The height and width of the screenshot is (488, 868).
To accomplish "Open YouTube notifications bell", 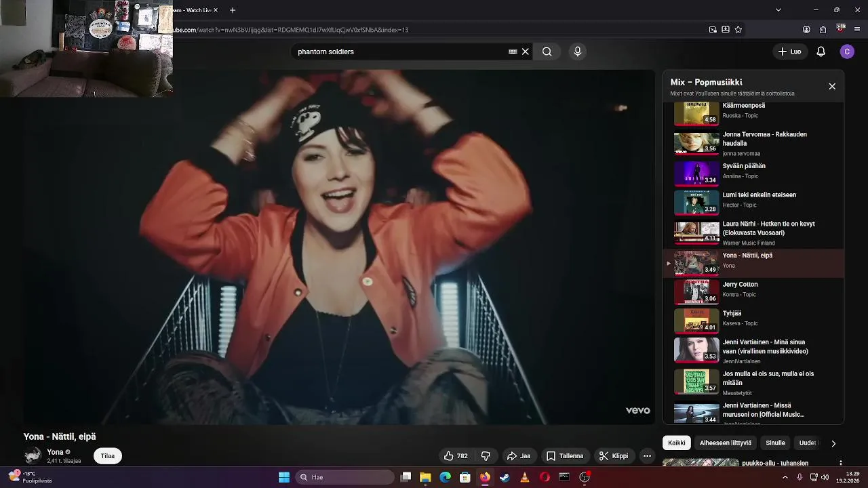I will coord(821,52).
